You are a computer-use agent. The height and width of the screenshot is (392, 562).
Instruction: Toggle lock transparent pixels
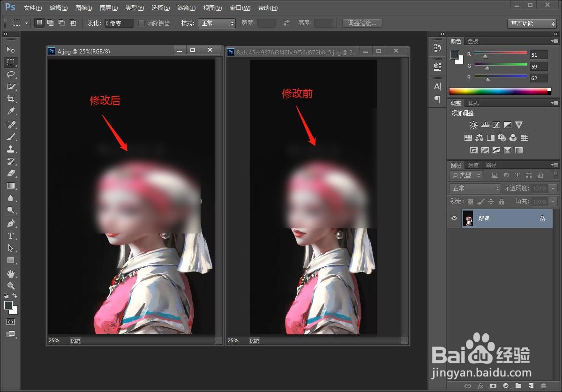tap(470, 202)
